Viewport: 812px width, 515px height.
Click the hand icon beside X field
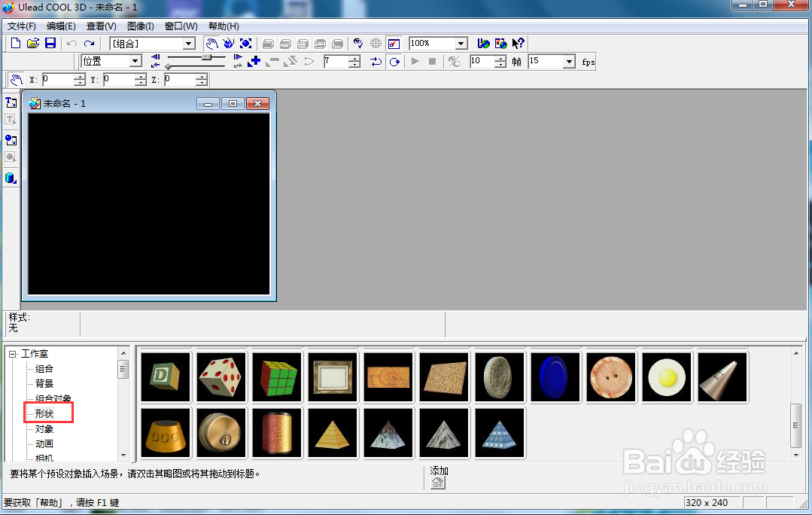(16, 79)
